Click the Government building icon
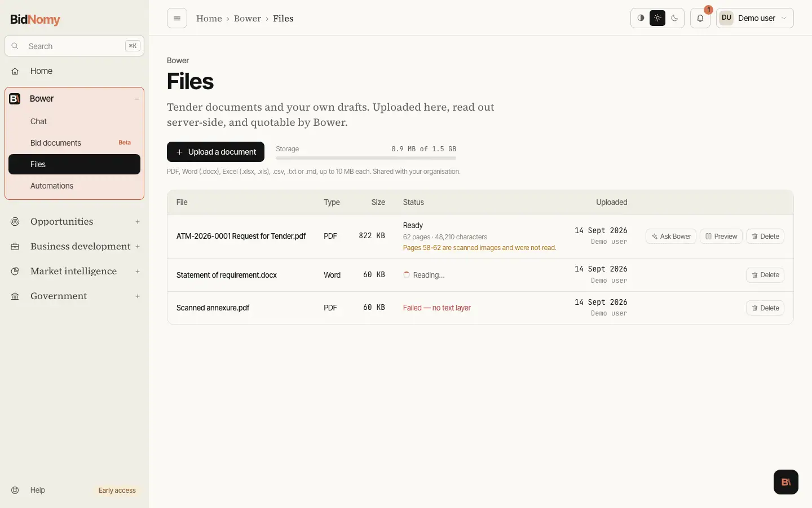Screen dimensions: 812x508 coord(15,296)
